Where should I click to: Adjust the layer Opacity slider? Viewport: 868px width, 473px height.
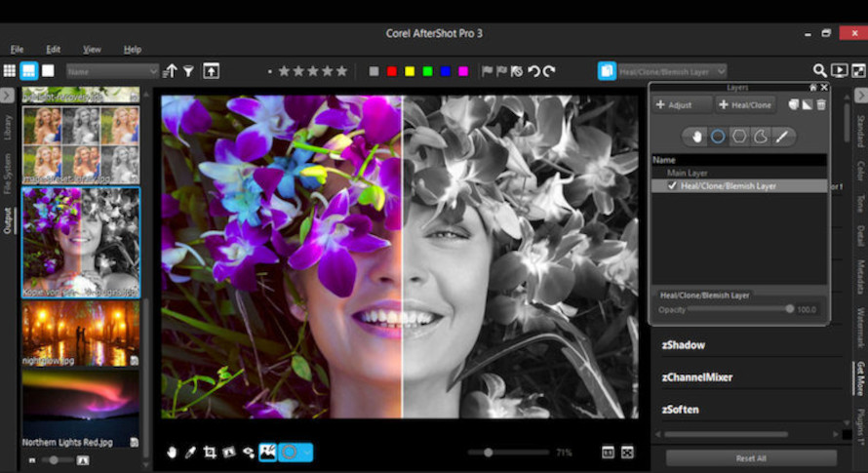[739, 309]
